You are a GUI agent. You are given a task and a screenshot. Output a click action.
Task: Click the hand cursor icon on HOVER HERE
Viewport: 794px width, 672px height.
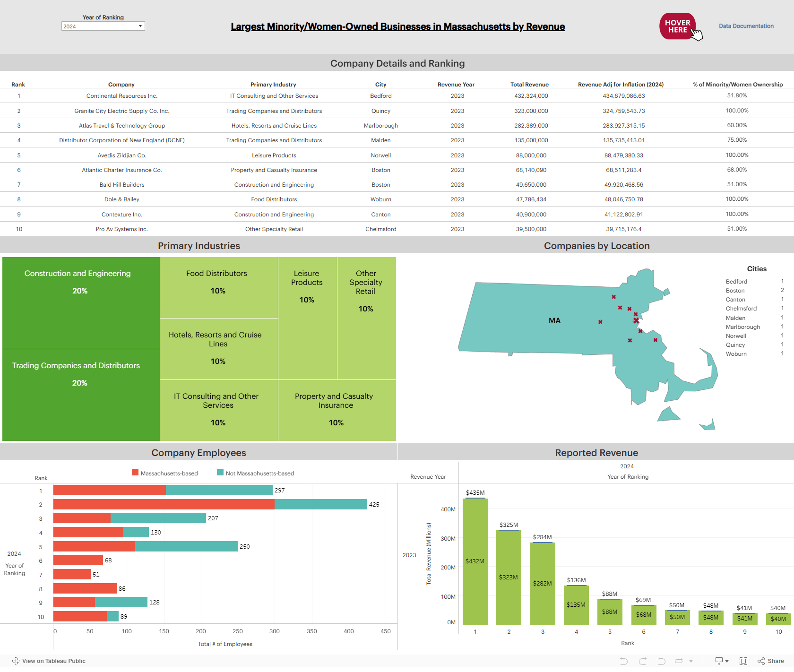[x=697, y=34]
